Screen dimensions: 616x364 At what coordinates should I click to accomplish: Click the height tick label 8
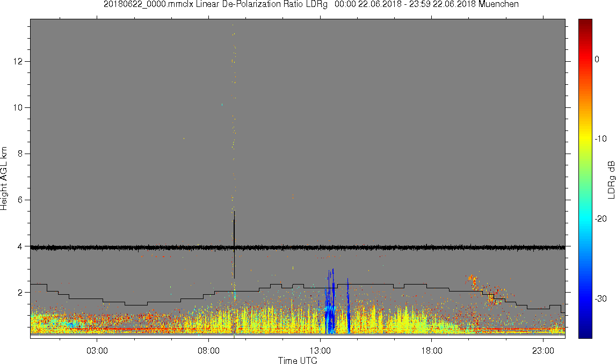pos(20,154)
